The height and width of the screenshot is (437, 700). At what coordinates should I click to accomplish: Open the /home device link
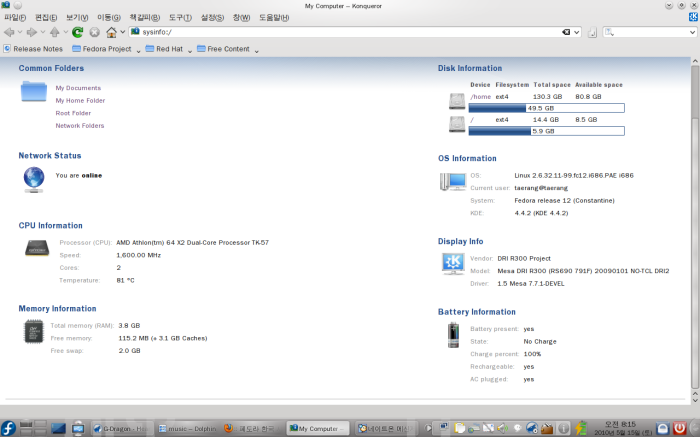pos(480,96)
